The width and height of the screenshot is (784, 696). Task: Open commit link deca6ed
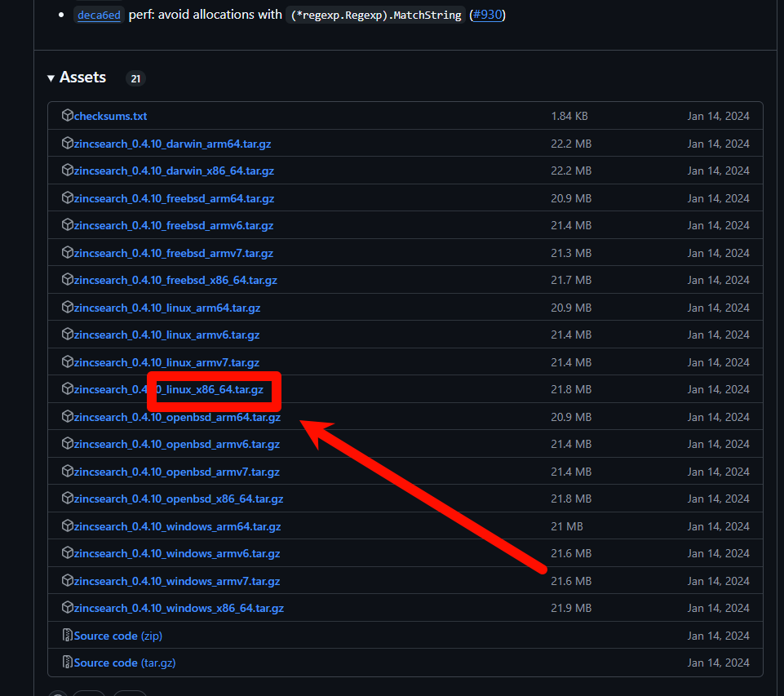click(x=99, y=15)
